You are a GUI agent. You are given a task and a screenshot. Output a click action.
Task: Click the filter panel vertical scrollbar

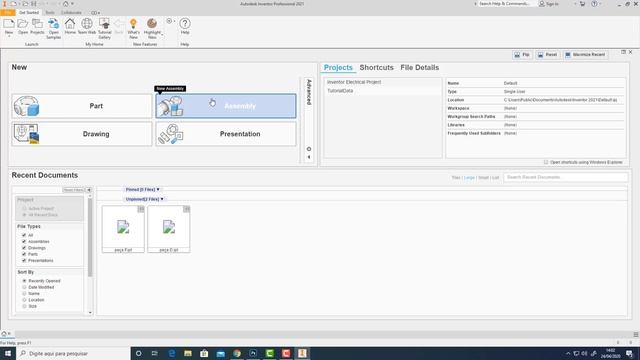pos(90,237)
